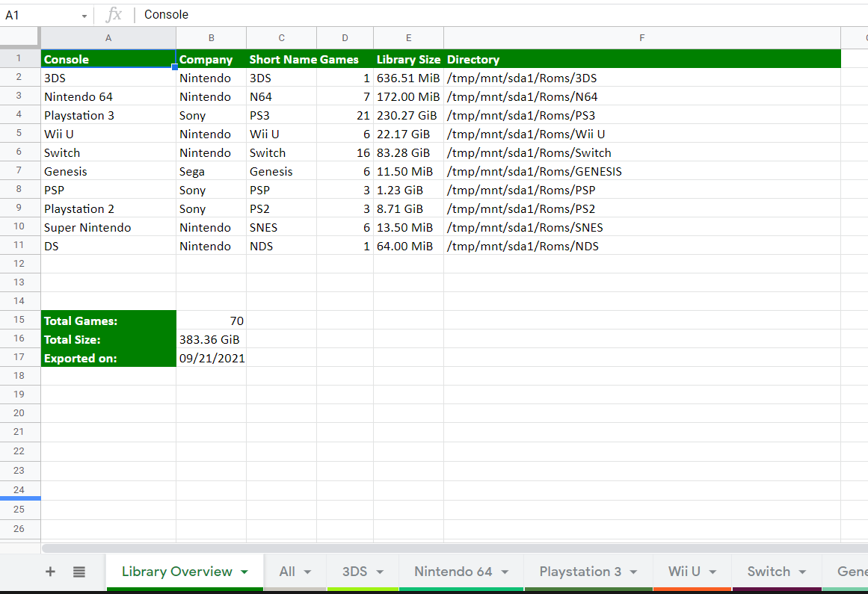
Task: Select the 83.28 GiB size cell
Action: pyautogui.click(x=408, y=152)
